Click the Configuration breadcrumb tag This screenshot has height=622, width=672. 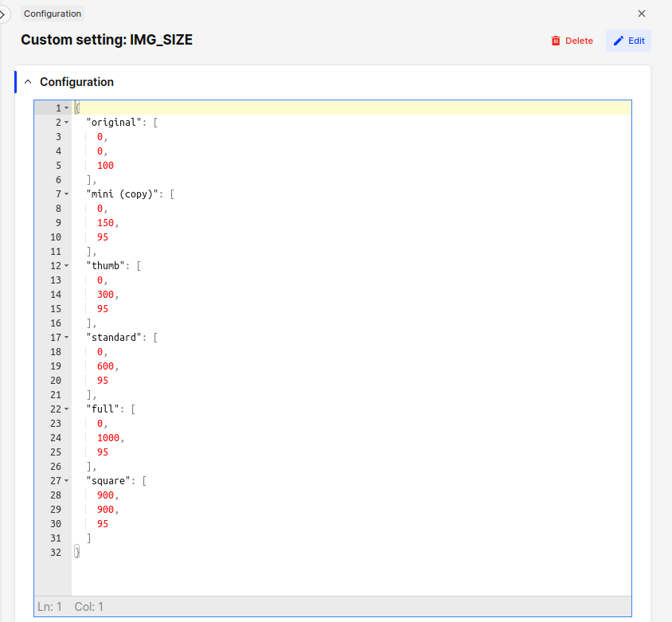coord(53,14)
